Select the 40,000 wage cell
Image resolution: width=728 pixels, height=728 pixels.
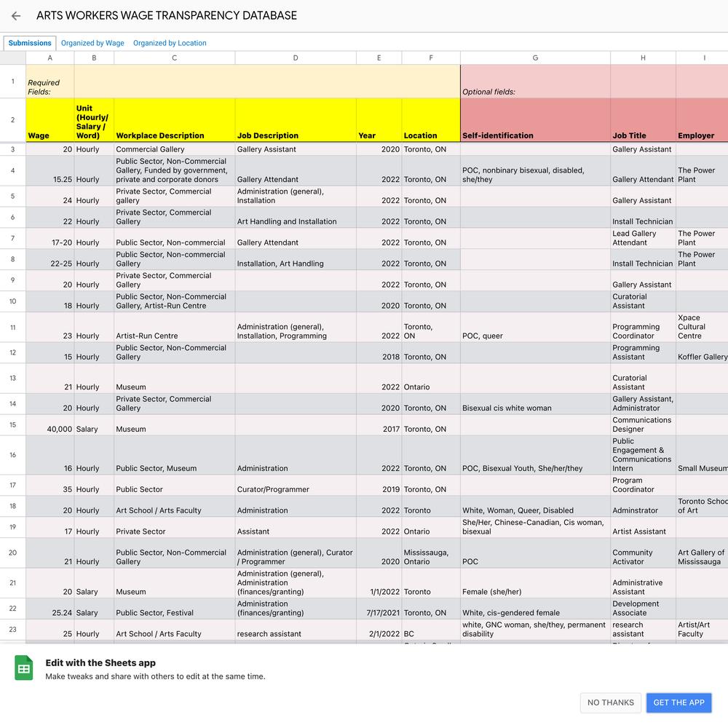point(50,425)
